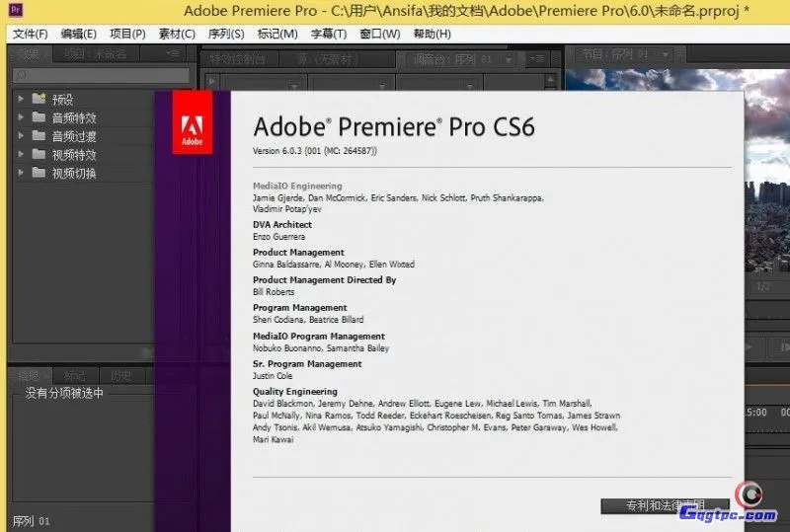790x532 pixels.
Task: Open the 节目 monitor tab dropdown arrow
Action: point(666,54)
